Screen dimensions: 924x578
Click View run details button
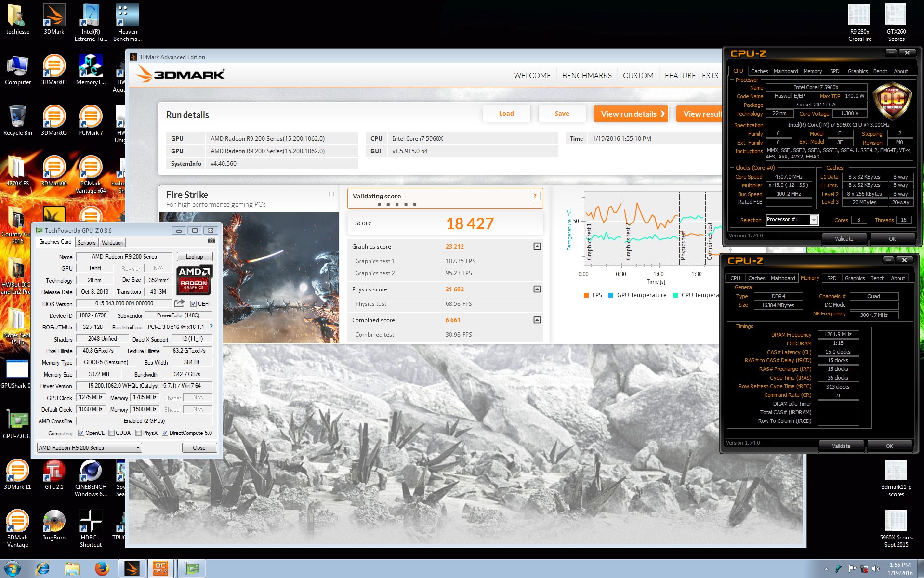631,114
